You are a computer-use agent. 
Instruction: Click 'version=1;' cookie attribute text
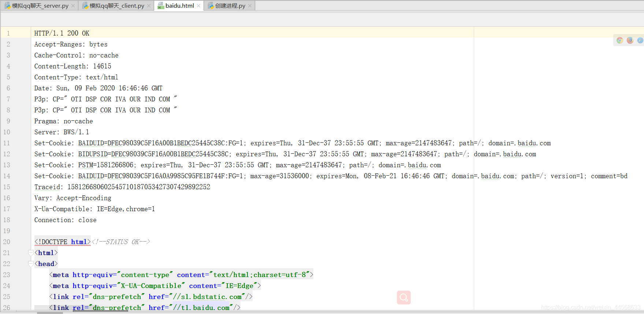pyautogui.click(x=569, y=176)
